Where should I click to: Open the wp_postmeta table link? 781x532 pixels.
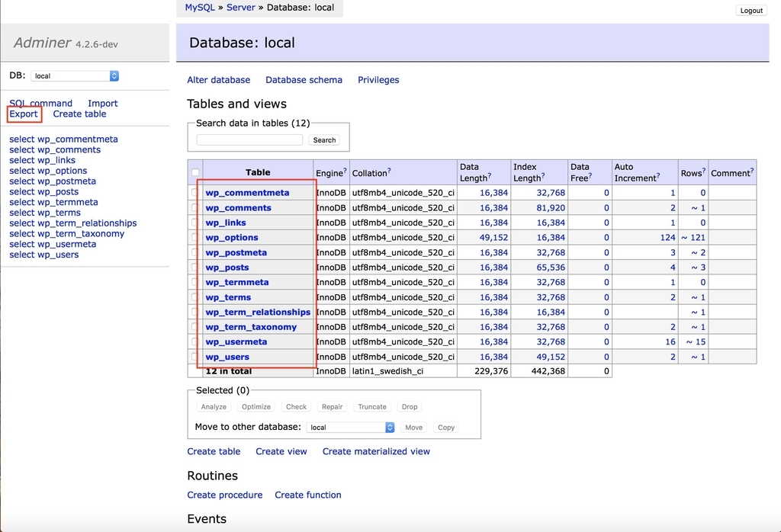236,252
